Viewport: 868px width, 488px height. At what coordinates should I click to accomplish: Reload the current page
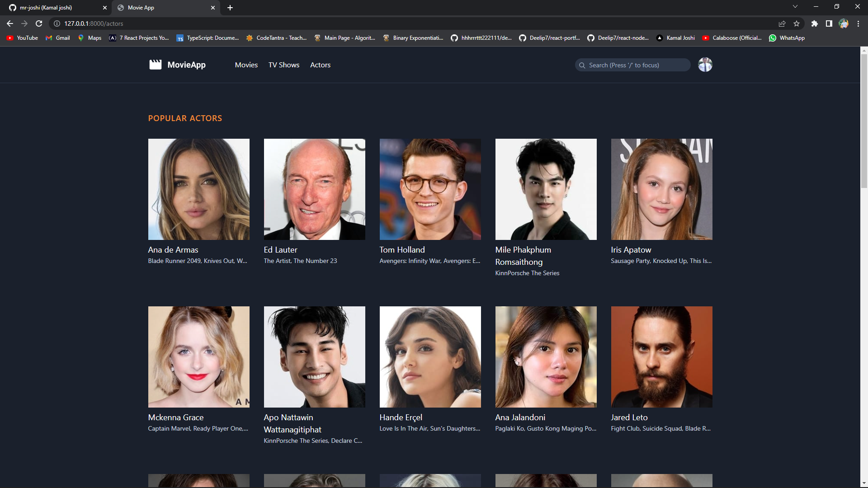pos(38,23)
